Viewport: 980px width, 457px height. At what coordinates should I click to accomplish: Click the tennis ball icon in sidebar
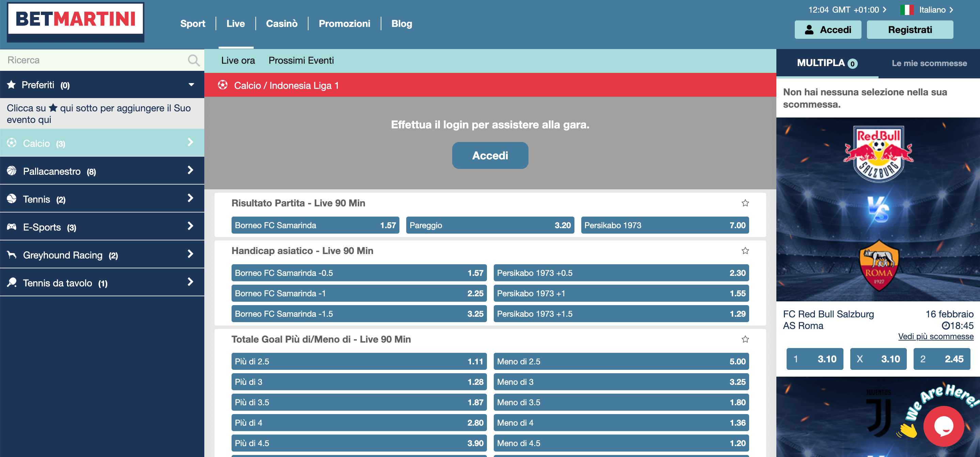(x=12, y=199)
